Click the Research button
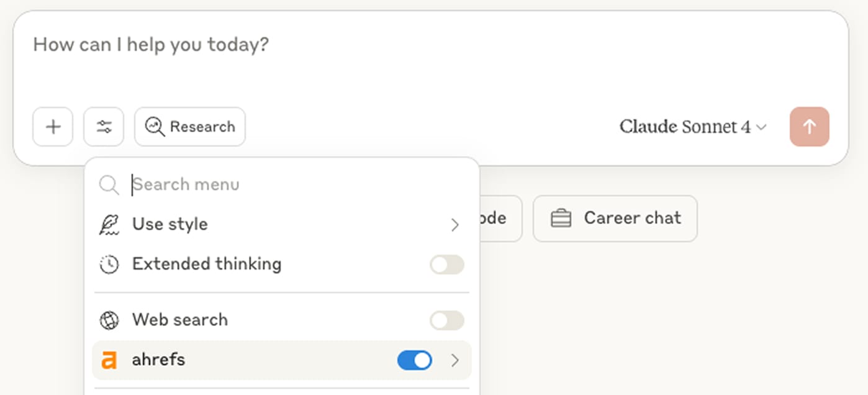 (190, 127)
